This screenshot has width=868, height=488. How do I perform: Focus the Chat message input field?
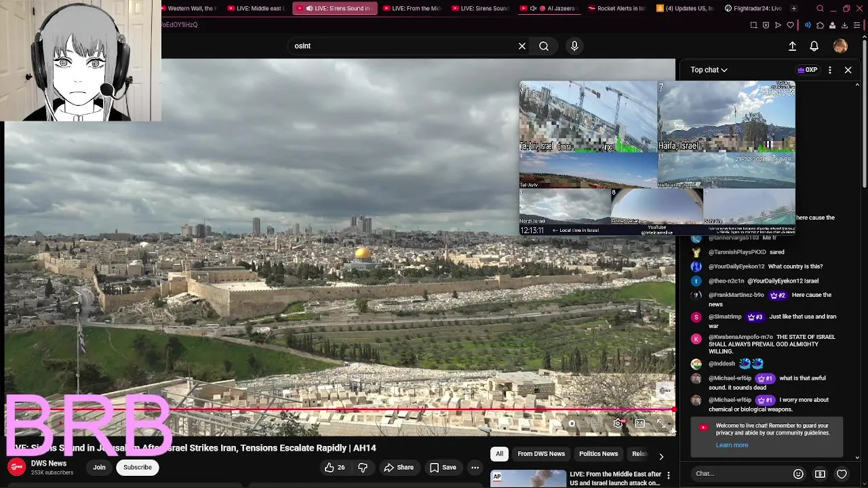pyautogui.click(x=739, y=474)
